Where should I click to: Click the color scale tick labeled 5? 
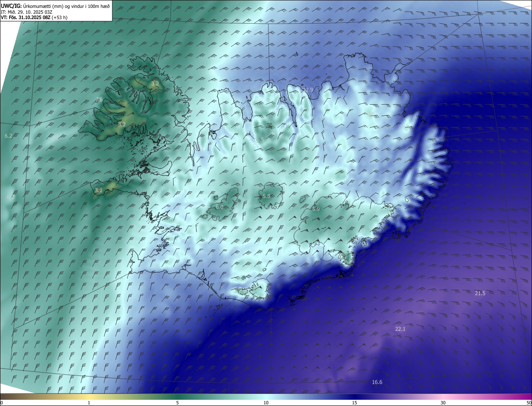177,403
